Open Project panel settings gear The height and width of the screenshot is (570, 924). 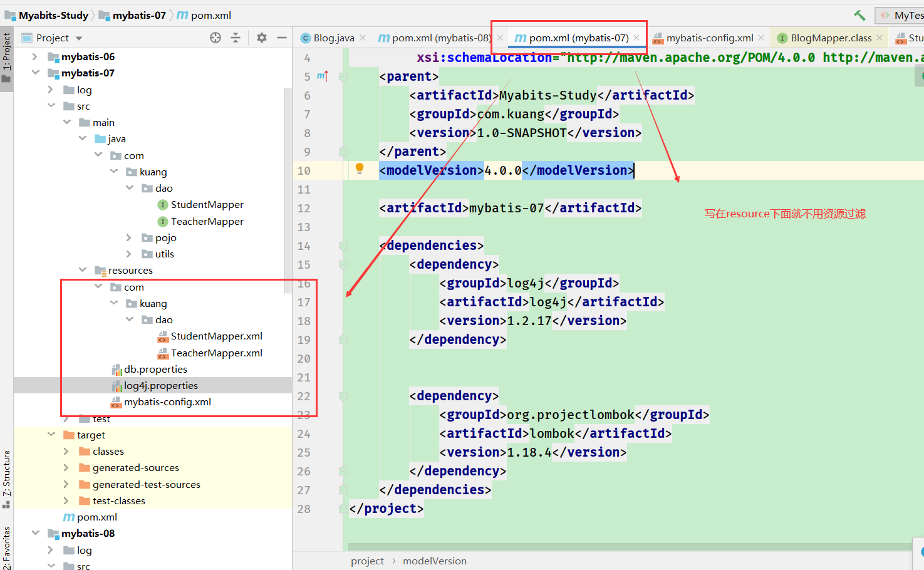pos(262,38)
